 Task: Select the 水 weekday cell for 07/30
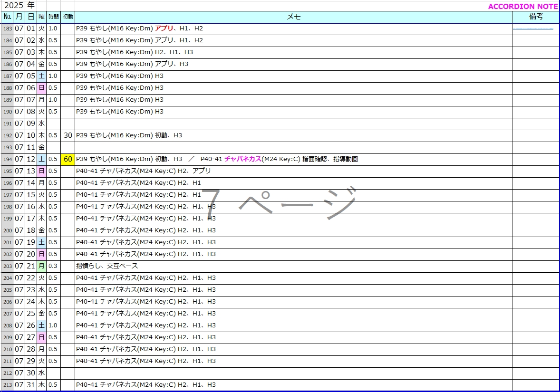tap(42, 373)
